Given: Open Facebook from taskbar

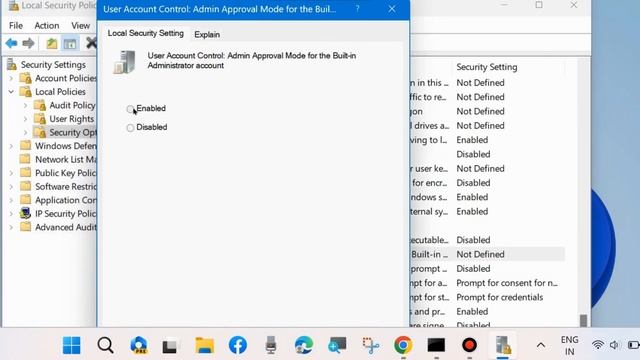Looking at the screenshot, I should 238,345.
